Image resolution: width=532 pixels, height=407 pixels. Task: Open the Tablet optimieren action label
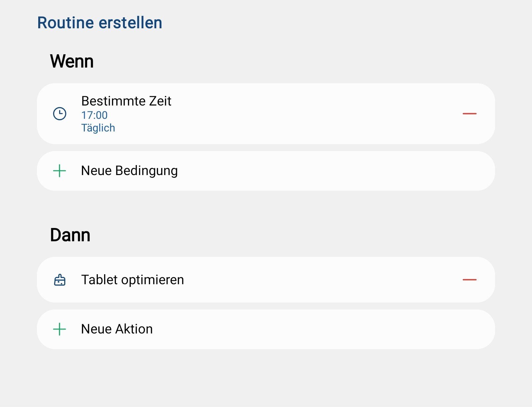(x=132, y=280)
